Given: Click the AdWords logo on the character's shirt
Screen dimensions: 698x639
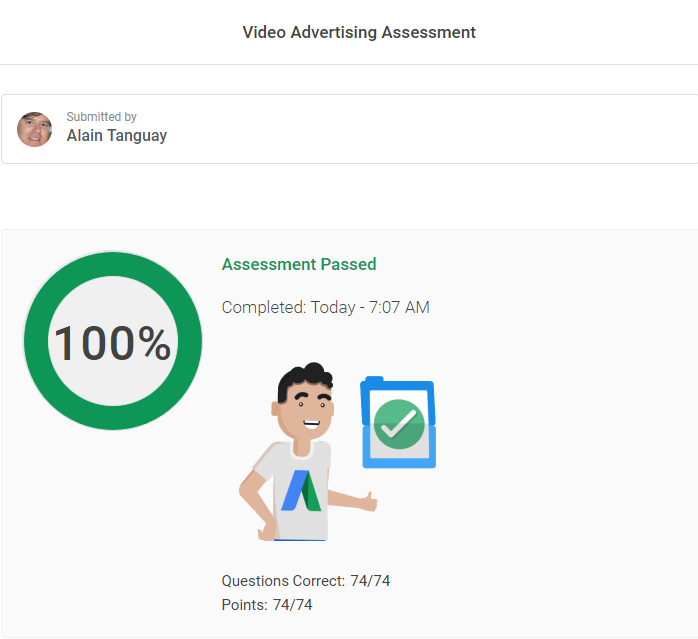Looking at the screenshot, I should [300, 491].
